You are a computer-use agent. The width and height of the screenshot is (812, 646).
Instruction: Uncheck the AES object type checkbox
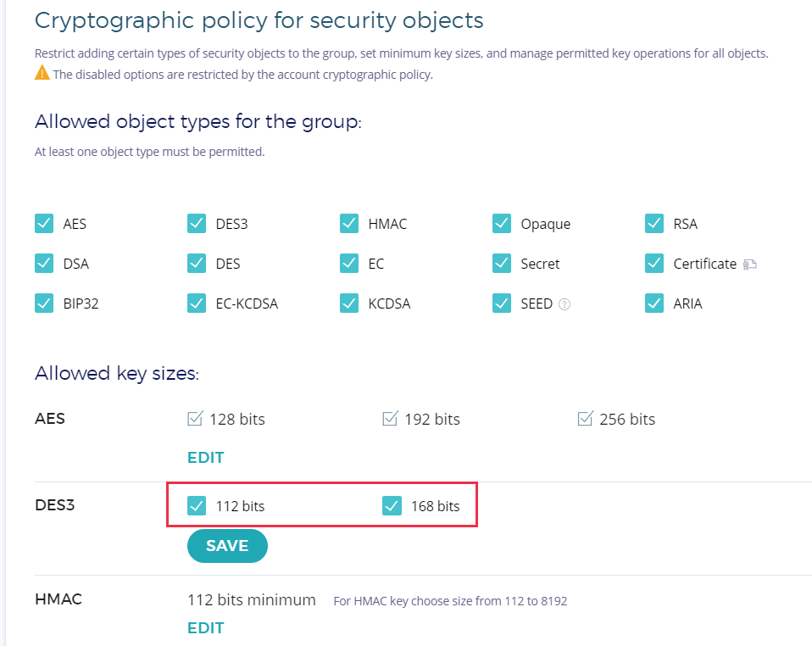pos(44,224)
